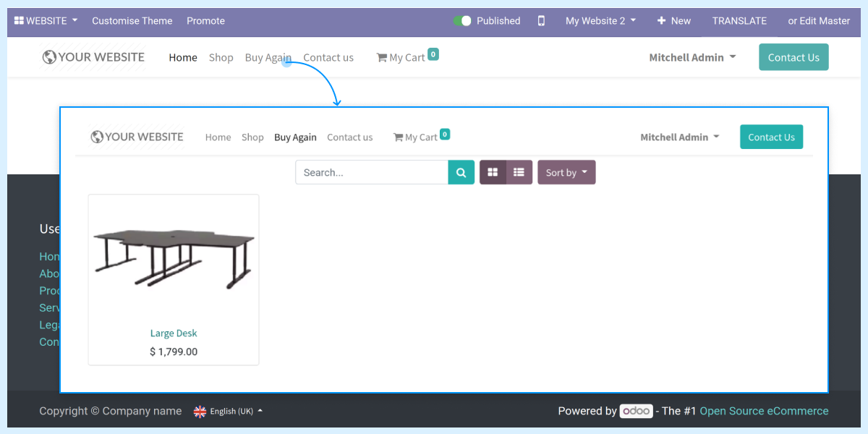Click the UK flag beside the language selector
This screenshot has height=434, width=868.
[x=200, y=411]
